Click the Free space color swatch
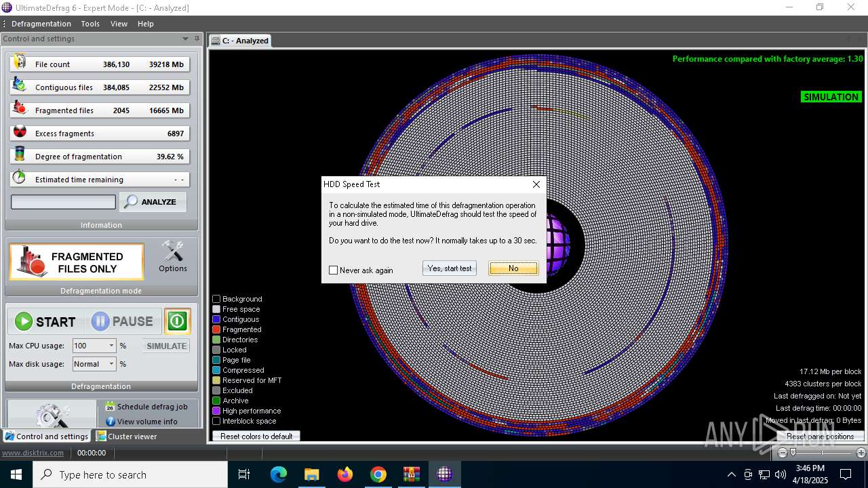The height and width of the screenshot is (488, 868). 216,309
